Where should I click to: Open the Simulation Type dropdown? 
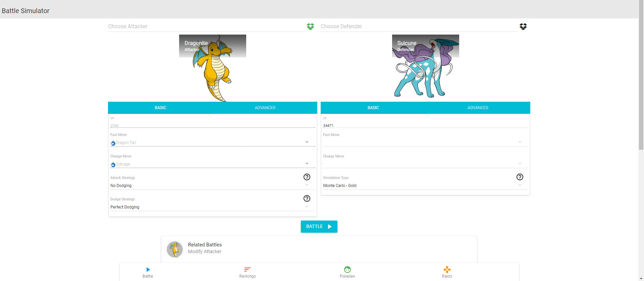point(520,185)
